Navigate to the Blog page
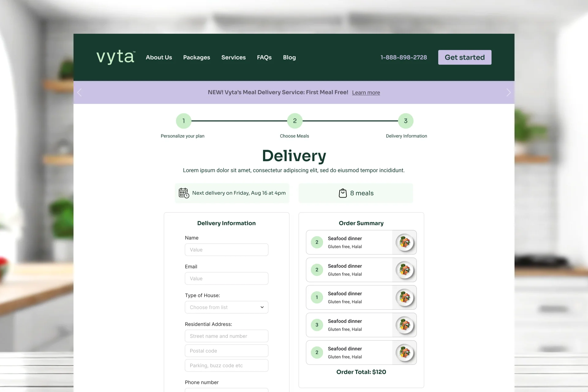The width and height of the screenshot is (588, 392). click(289, 57)
